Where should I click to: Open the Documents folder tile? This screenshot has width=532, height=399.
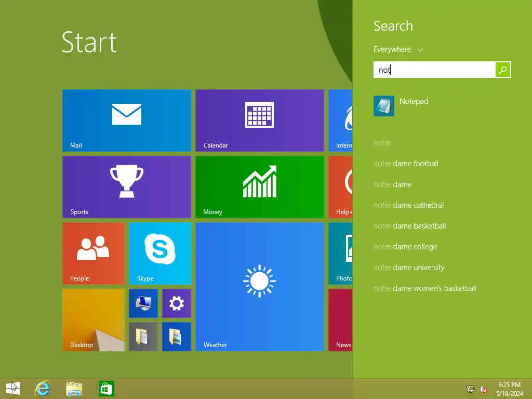pyautogui.click(x=143, y=337)
